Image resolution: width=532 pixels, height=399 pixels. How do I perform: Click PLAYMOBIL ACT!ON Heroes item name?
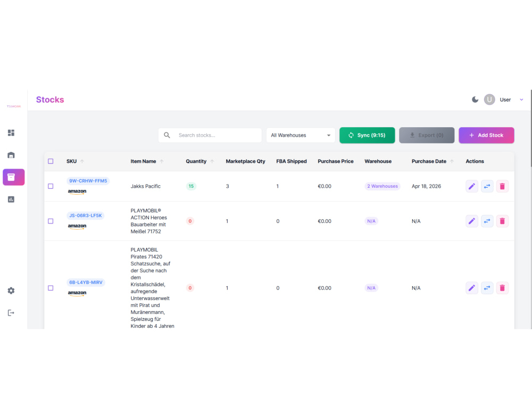(148, 221)
